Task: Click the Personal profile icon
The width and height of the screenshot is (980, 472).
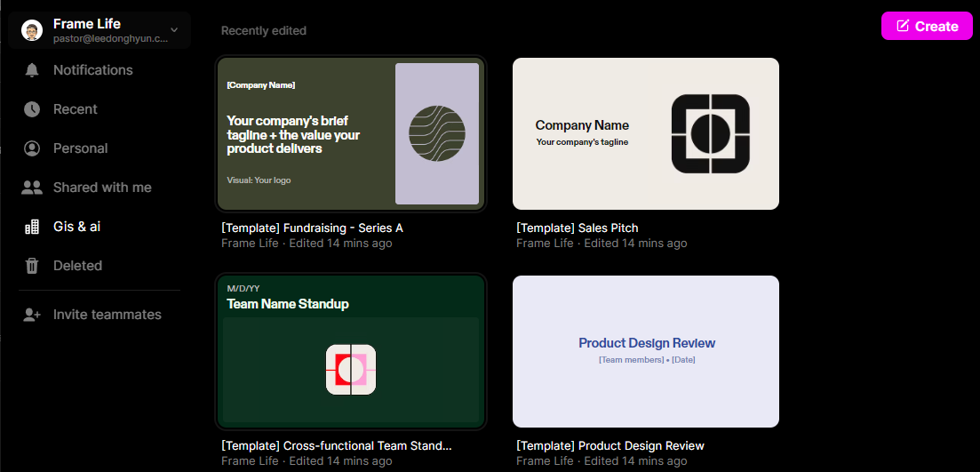Action: coord(31,148)
